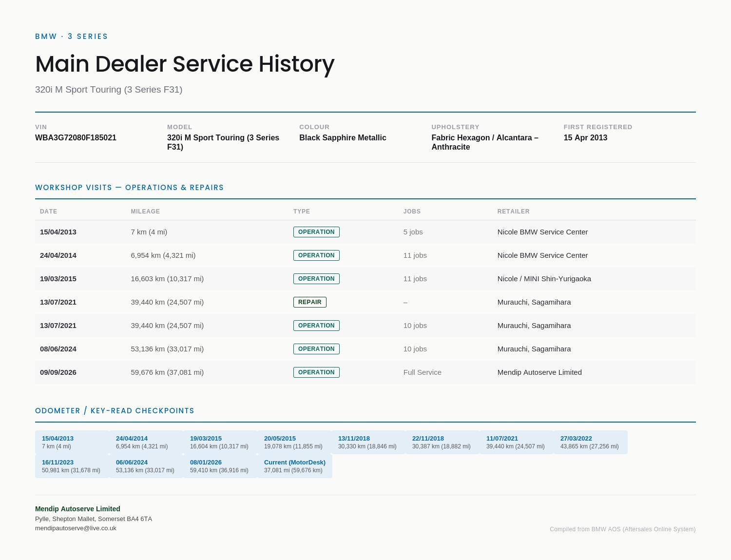Image resolution: width=731 pixels, height=560 pixels.
Task: Click the "Odometer / Key-Read Checkpoints" heading
Action: [115, 411]
